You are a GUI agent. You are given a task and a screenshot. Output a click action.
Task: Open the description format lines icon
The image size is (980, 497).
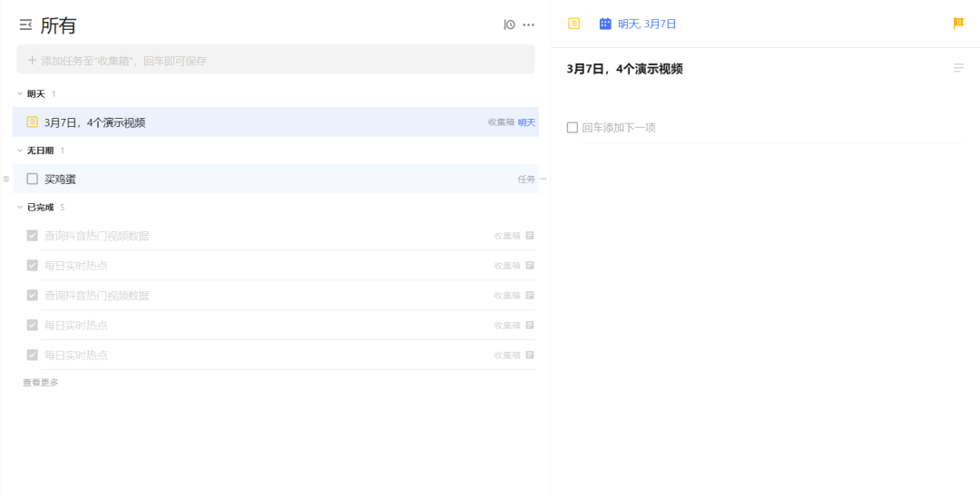pyautogui.click(x=958, y=68)
